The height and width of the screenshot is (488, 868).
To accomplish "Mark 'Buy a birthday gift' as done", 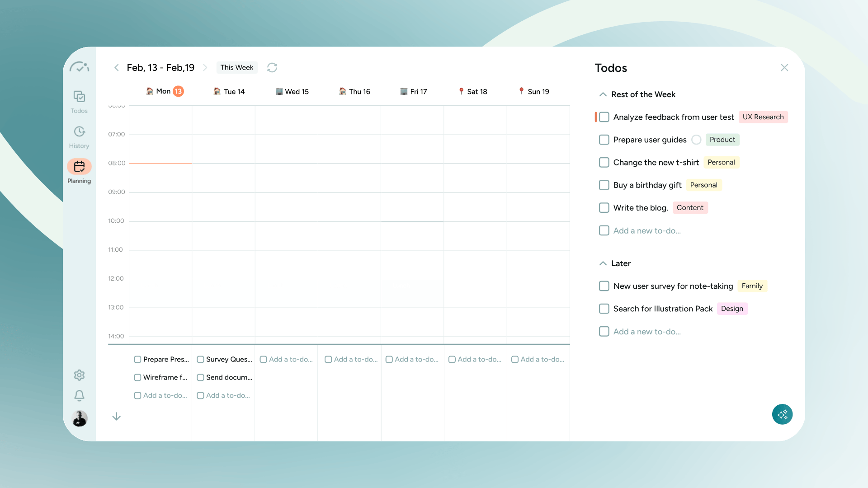I will [604, 185].
